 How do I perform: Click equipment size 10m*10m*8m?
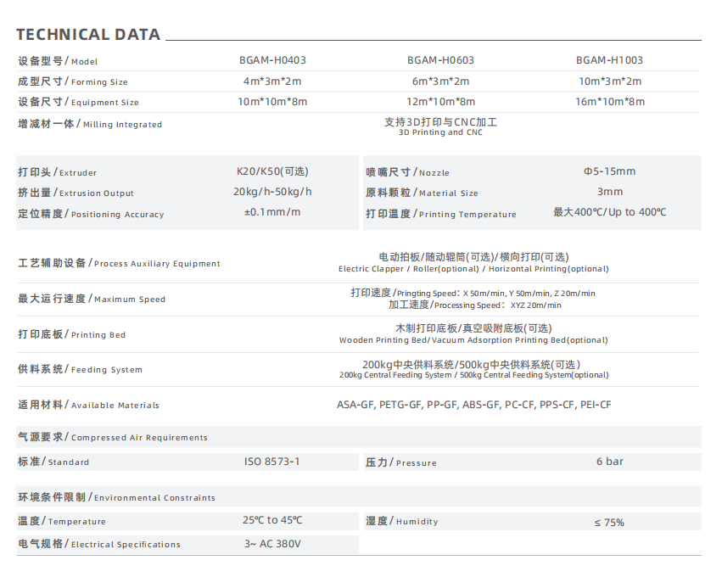point(272,102)
